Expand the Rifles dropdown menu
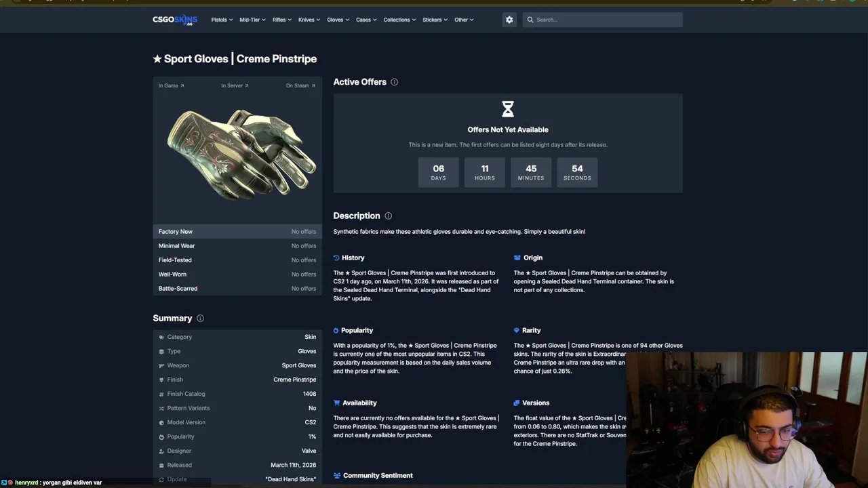Screen dimensions: 868x488 282,20
